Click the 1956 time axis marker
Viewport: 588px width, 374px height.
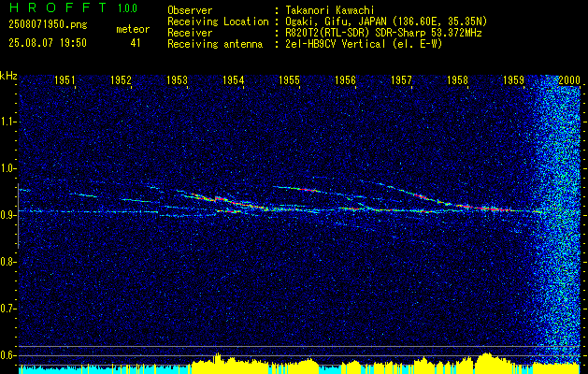(345, 79)
